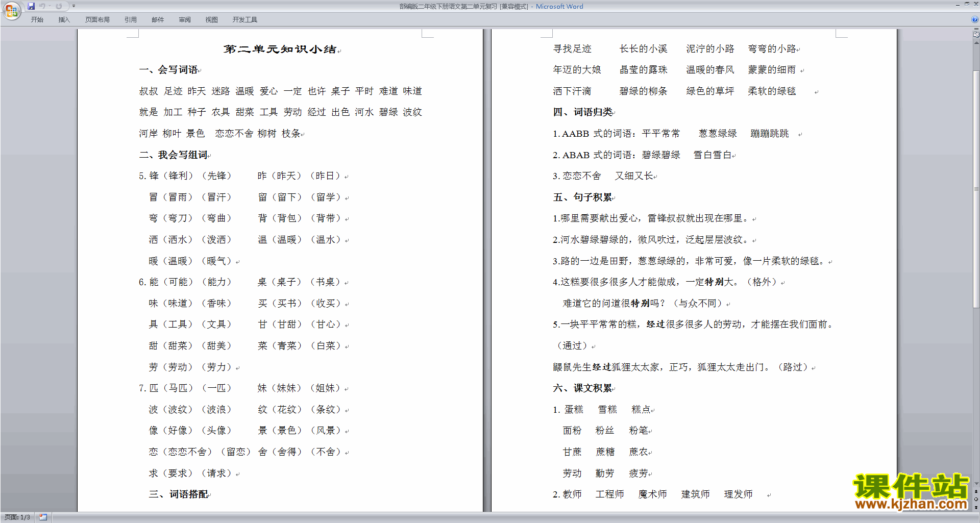Click sentence 2.河水碧绿碧绿的
980x523 pixels.
pos(650,240)
